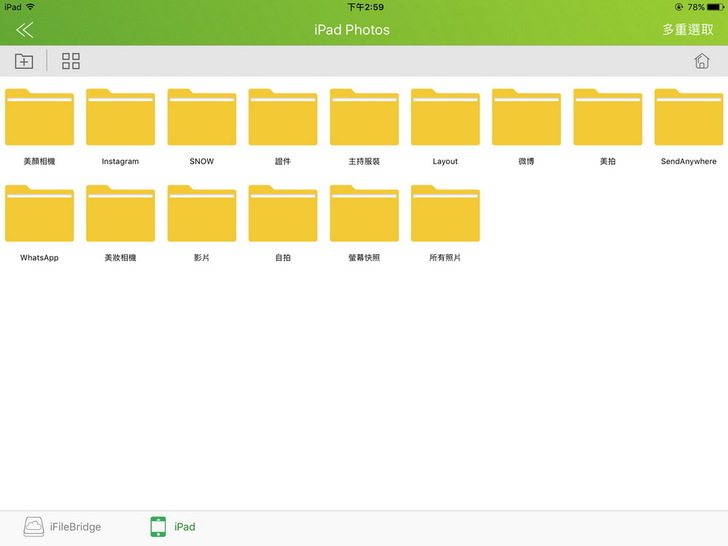Screen dimensions: 728x546
Task: Open the 證件 folder
Action: (x=283, y=117)
